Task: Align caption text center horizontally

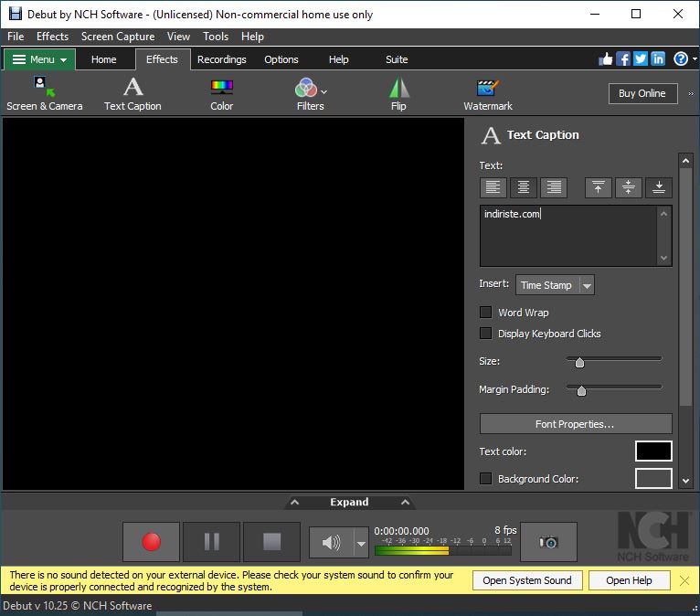Action: (524, 187)
